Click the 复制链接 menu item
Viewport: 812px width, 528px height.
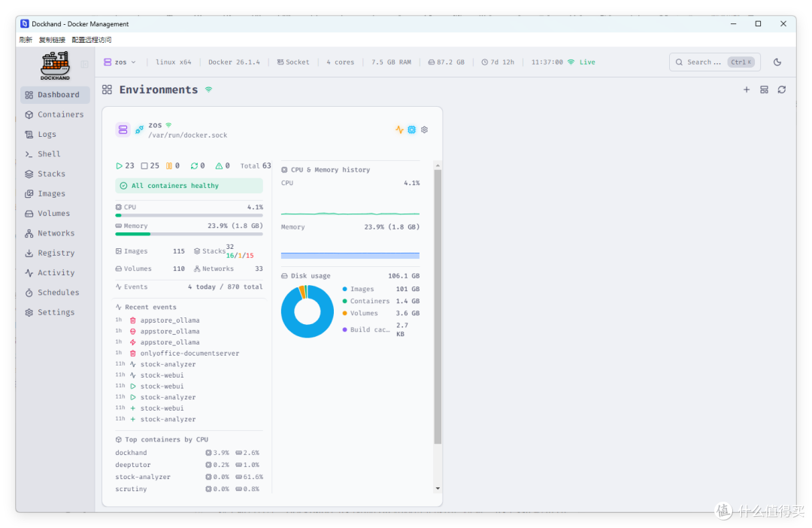point(52,40)
